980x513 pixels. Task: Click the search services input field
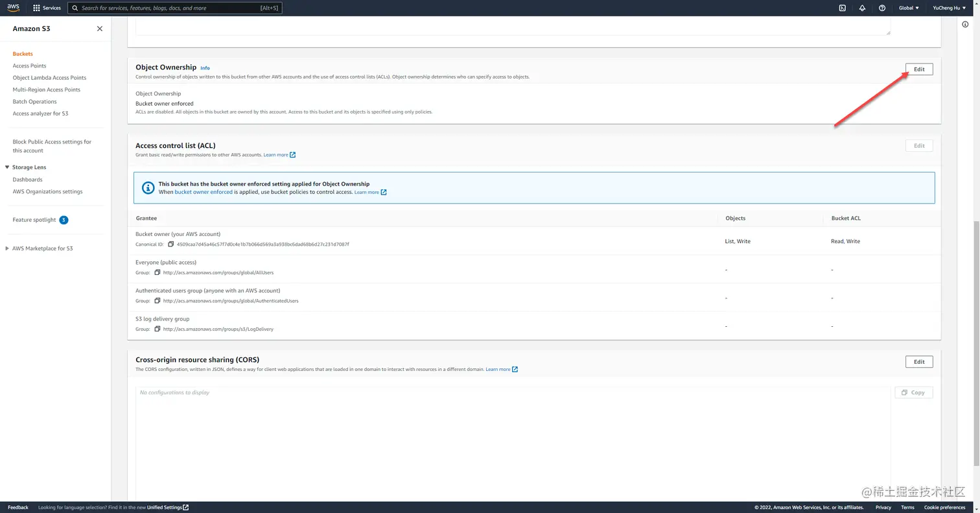point(175,8)
